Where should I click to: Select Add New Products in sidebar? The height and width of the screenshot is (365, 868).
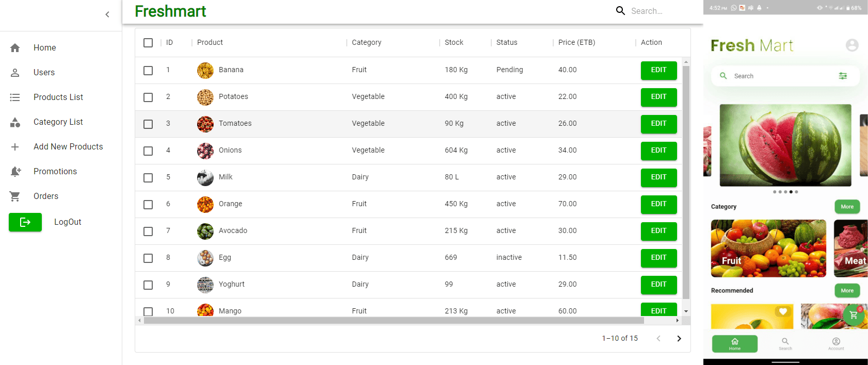click(x=68, y=147)
